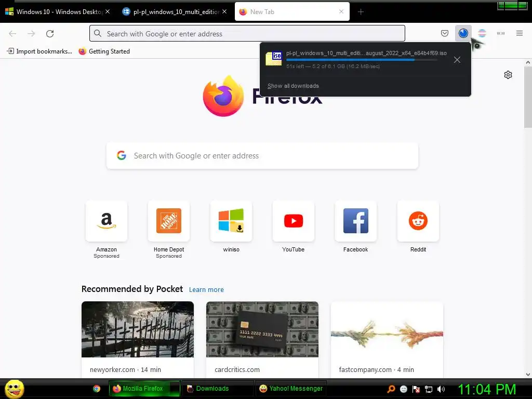Toggle the Downloads toolbar button

pyautogui.click(x=463, y=33)
